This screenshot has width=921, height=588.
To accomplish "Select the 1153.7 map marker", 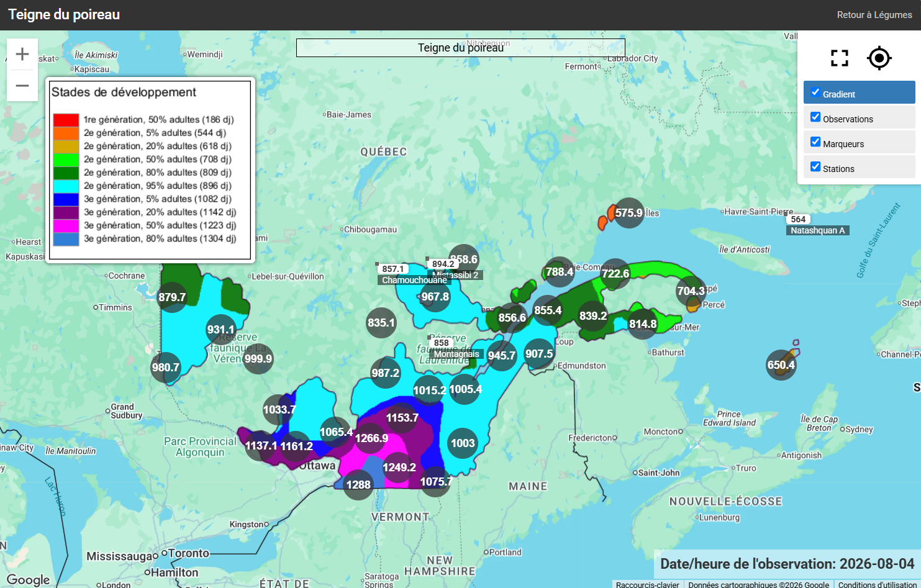I will pos(402,418).
